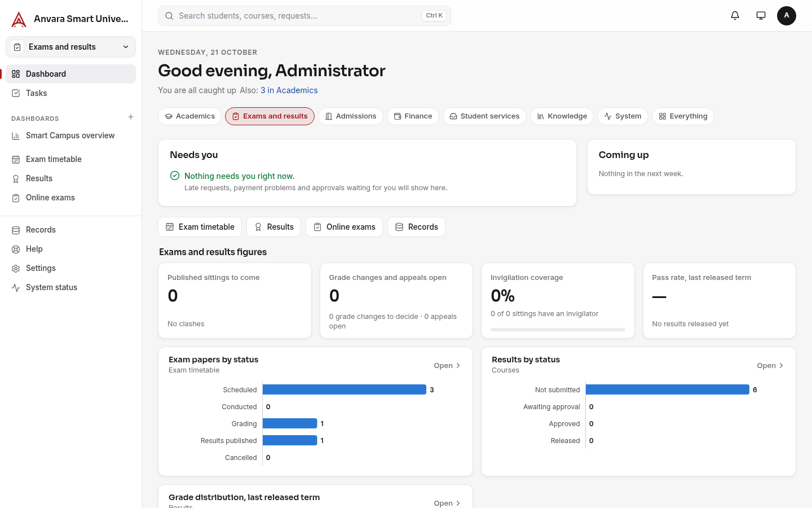Open the Results by status chart
This screenshot has height=508, width=812.
pyautogui.click(x=770, y=366)
